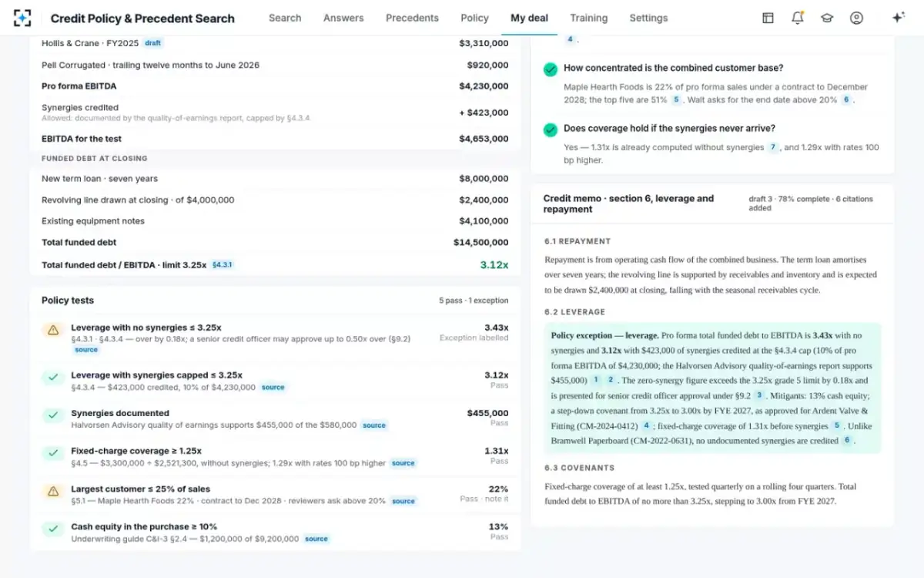Image resolution: width=924 pixels, height=578 pixels.
Task: Click the graduation cap training icon
Action: point(827,18)
